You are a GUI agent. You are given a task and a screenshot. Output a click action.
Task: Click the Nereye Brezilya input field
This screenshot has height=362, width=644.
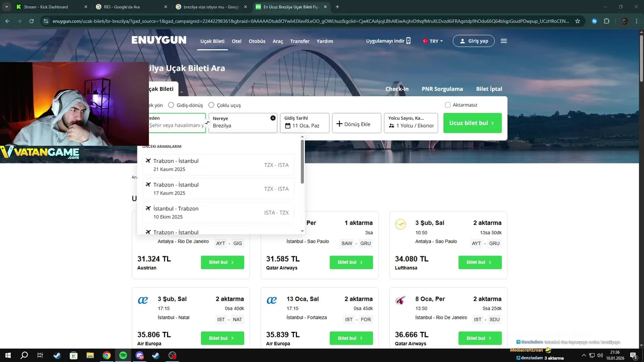point(243,123)
